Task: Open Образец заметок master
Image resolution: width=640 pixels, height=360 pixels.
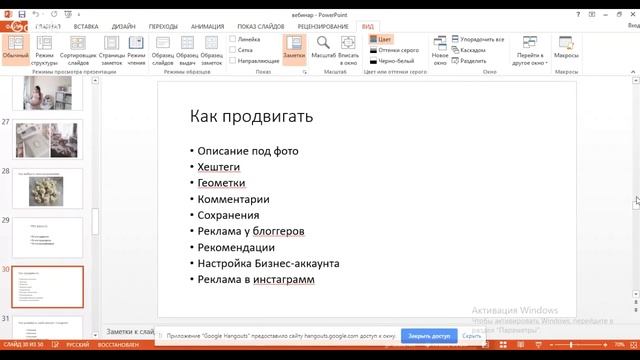Action: pos(211,51)
